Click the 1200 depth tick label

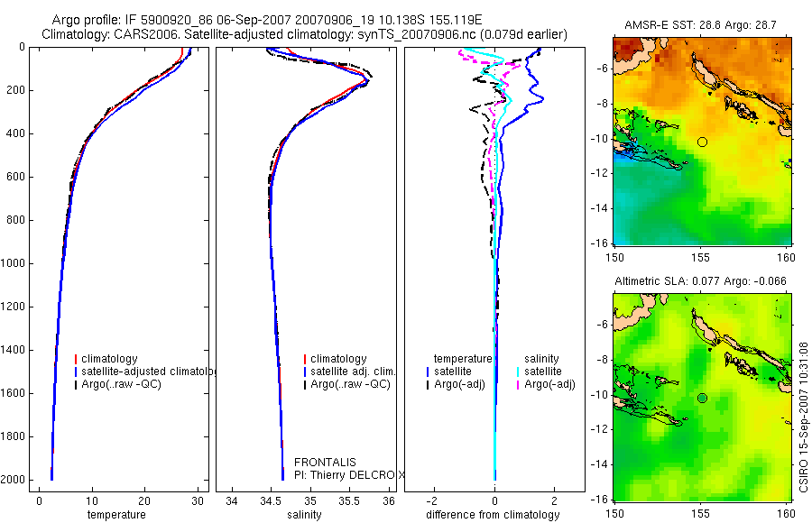[13, 307]
